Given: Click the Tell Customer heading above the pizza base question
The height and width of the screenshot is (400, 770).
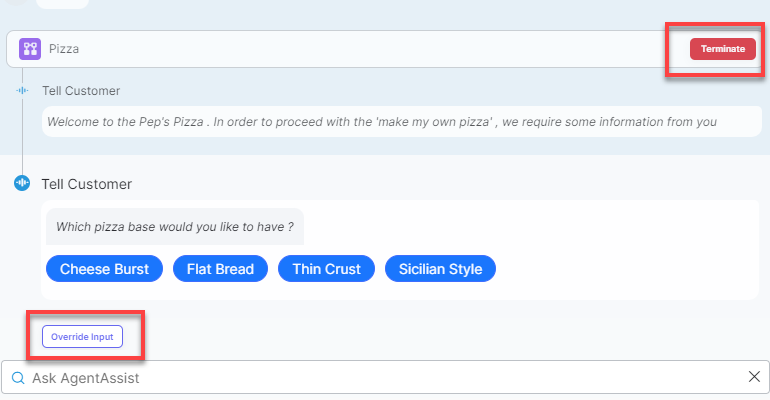Looking at the screenshot, I should coord(87,184).
